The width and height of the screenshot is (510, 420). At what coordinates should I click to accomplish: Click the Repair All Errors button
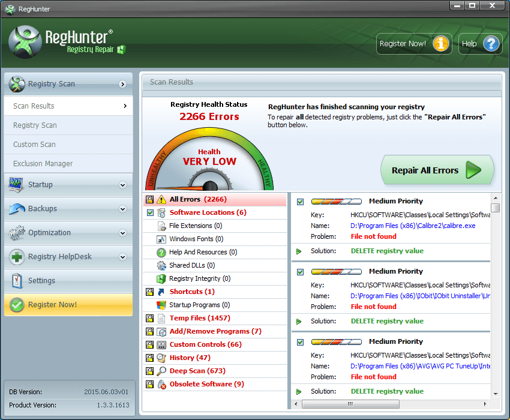(437, 170)
